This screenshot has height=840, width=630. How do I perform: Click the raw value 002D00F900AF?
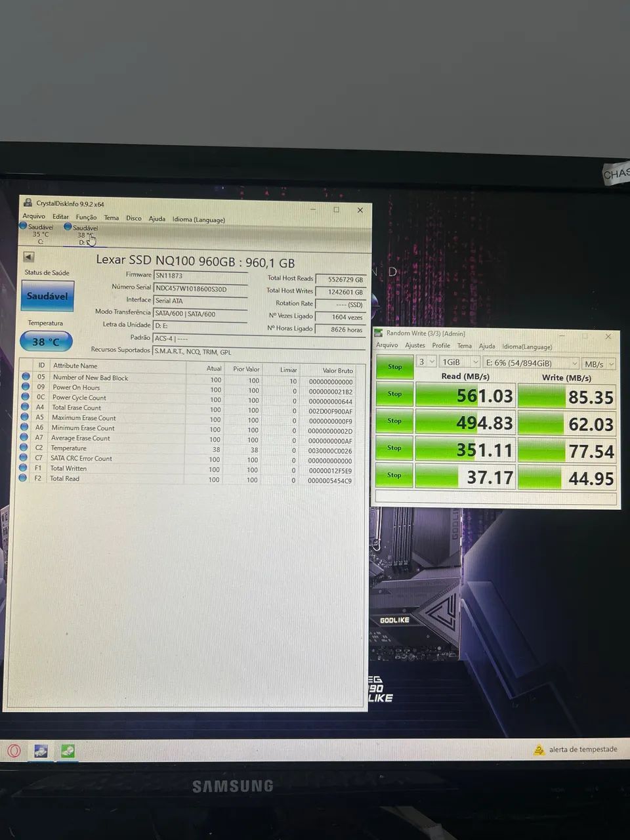click(x=330, y=411)
